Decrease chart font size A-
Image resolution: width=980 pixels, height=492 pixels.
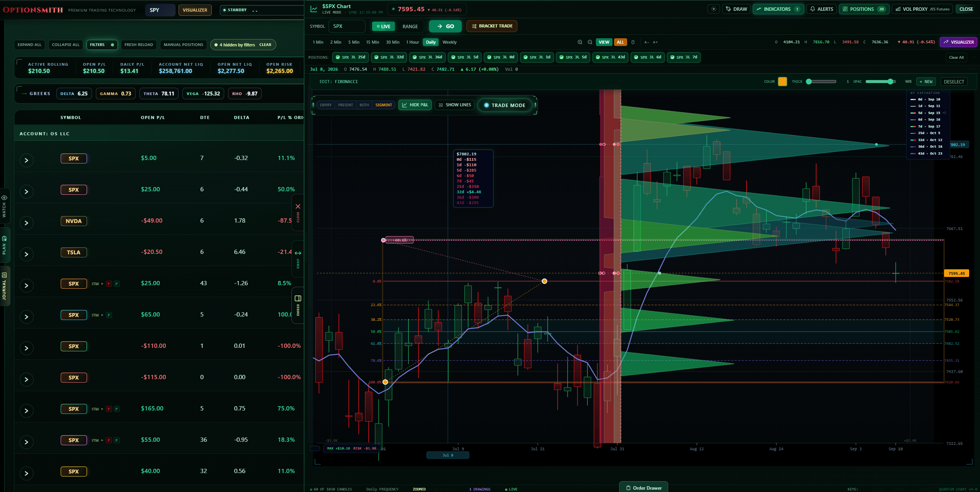(x=647, y=42)
